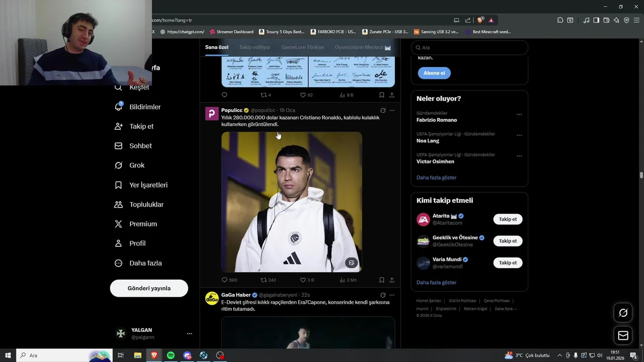Open Yer İşaretleri bookmarks
The height and width of the screenshot is (362, 644).
click(141, 185)
